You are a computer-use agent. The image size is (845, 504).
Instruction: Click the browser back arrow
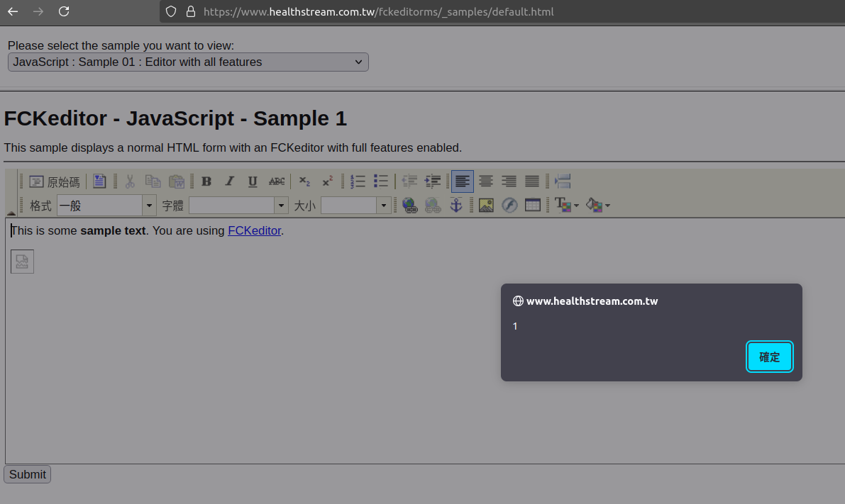[x=13, y=11]
